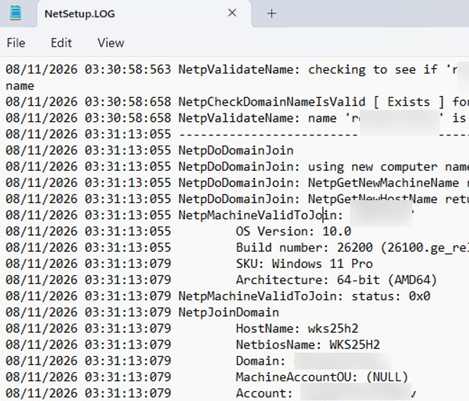Click the word 'name' on second line

[x=20, y=86]
